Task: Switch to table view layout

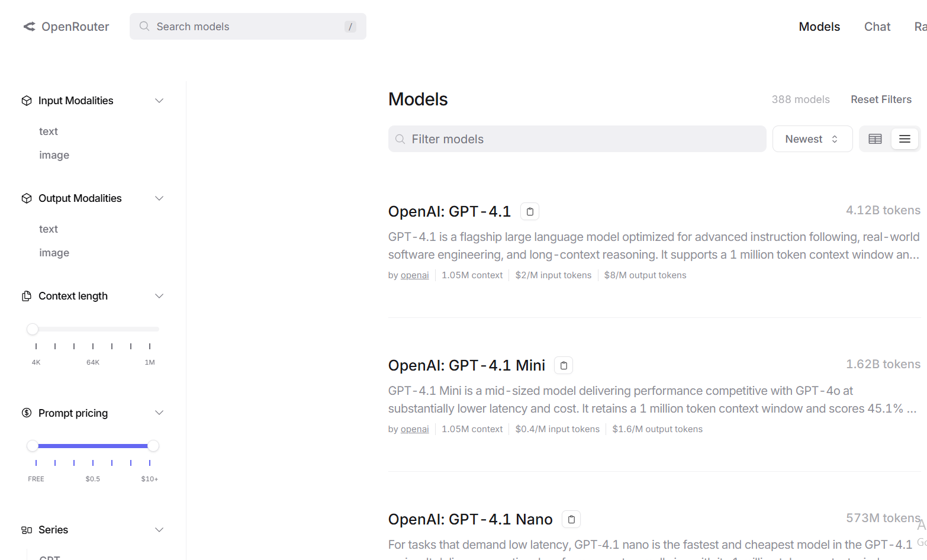Action: pos(875,139)
